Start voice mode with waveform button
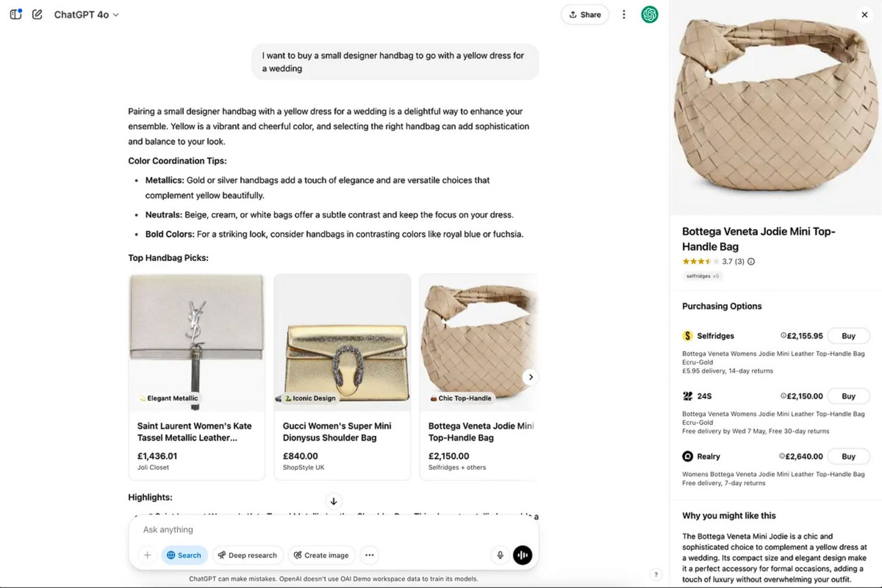 pos(522,555)
